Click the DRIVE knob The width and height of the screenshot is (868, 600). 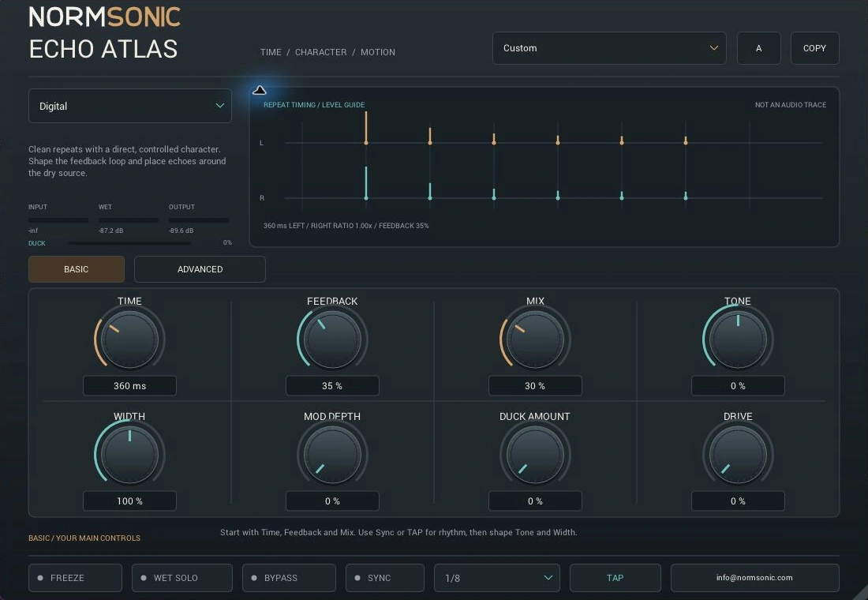(738, 454)
